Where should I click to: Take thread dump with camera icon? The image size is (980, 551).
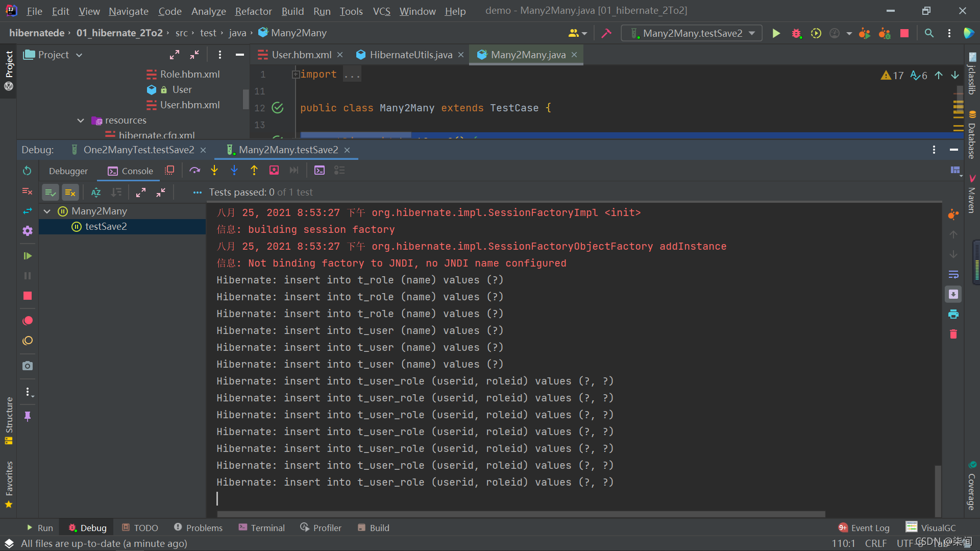(28, 366)
